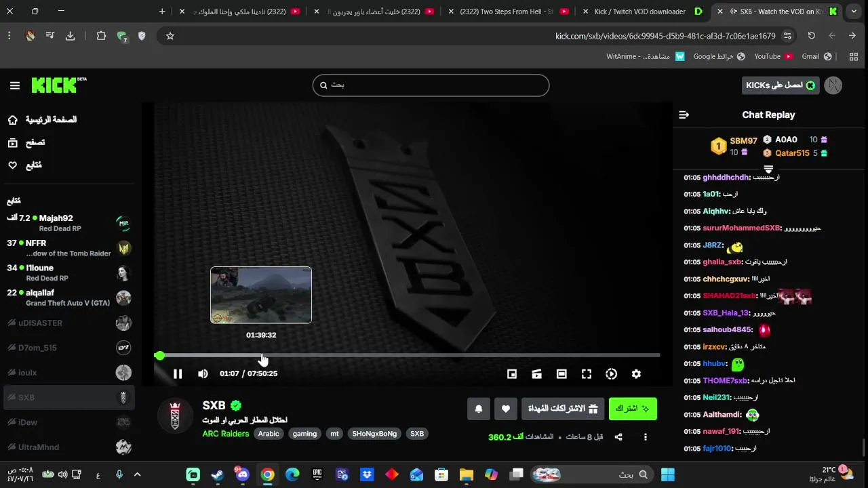The height and width of the screenshot is (488, 868).
Task: Open the offline uDISASTER channel
Action: tap(68, 323)
